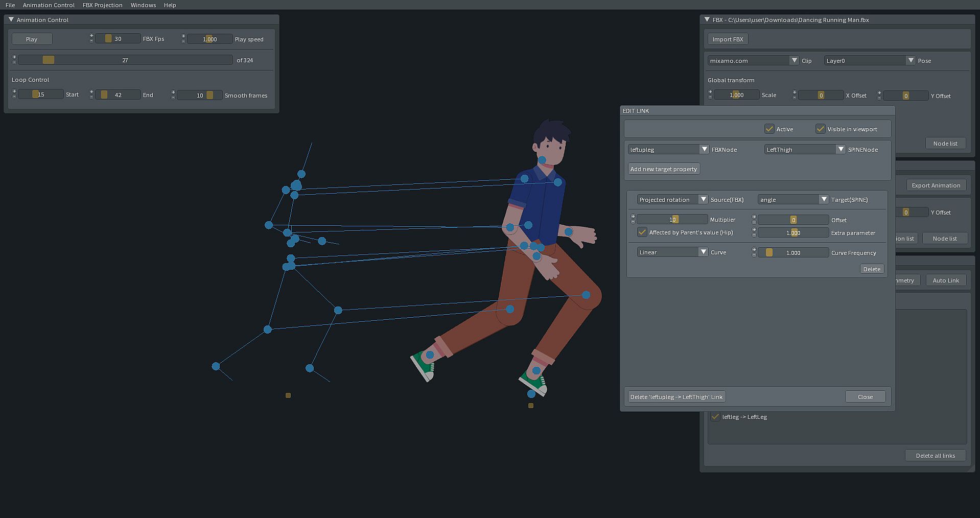
Task: Click the Offset value field
Action: pos(793,220)
